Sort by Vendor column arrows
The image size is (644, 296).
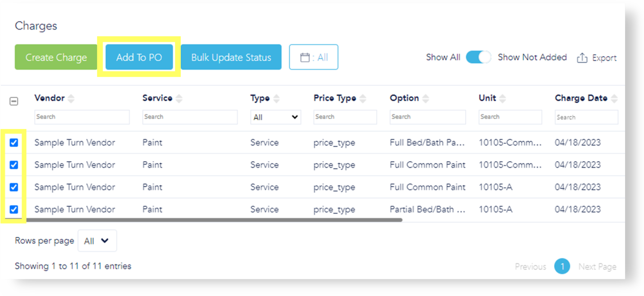[71, 98]
